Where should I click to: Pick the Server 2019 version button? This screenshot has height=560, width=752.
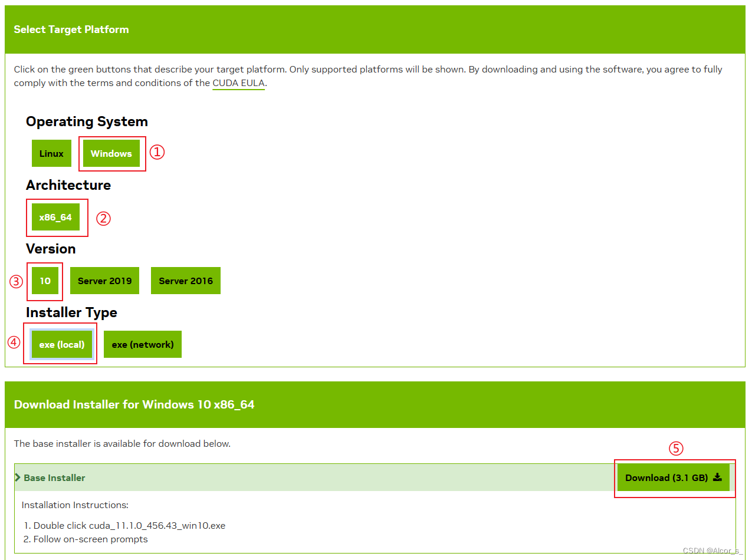click(104, 281)
